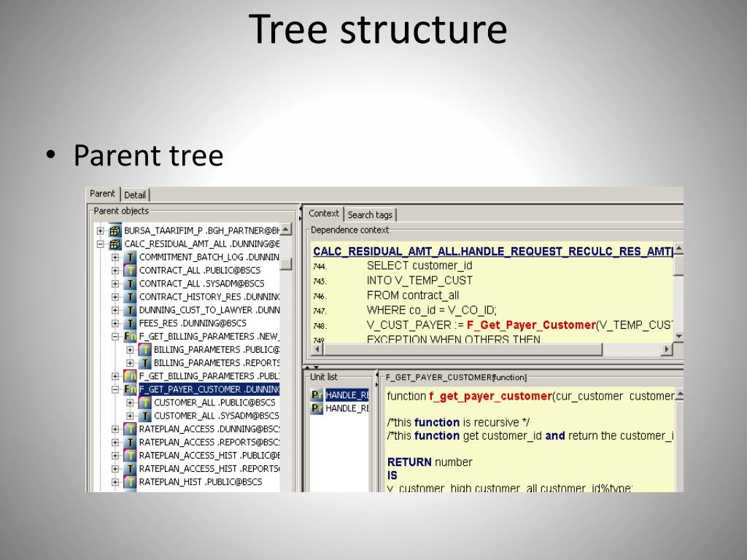Collapse the CALC_RESIDUAL_AMT_ALL tree node

(x=101, y=244)
